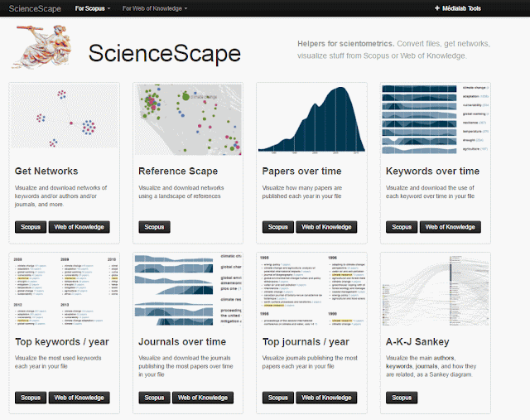Click the Get Networks title
Screen dimensions: 530x420
[x=46, y=171]
